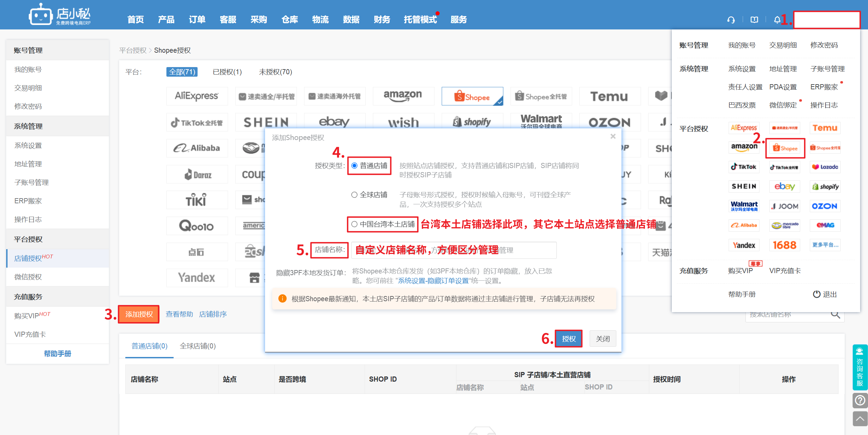
Task: Click the customer service headset icon
Action: click(731, 20)
